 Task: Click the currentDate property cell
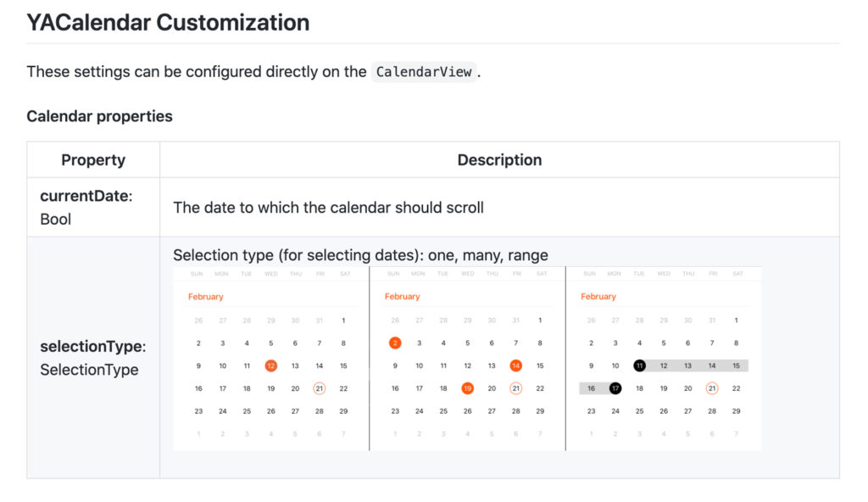(86, 207)
